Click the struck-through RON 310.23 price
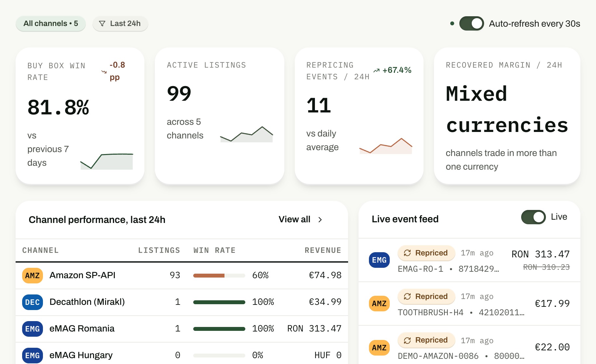Screen dimensions: 596x364 pyautogui.click(x=546, y=267)
